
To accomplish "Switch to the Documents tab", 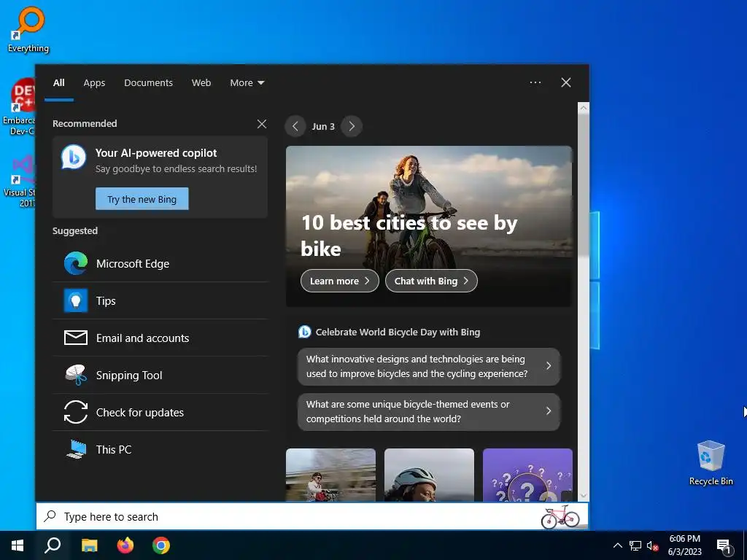I will 148,83.
